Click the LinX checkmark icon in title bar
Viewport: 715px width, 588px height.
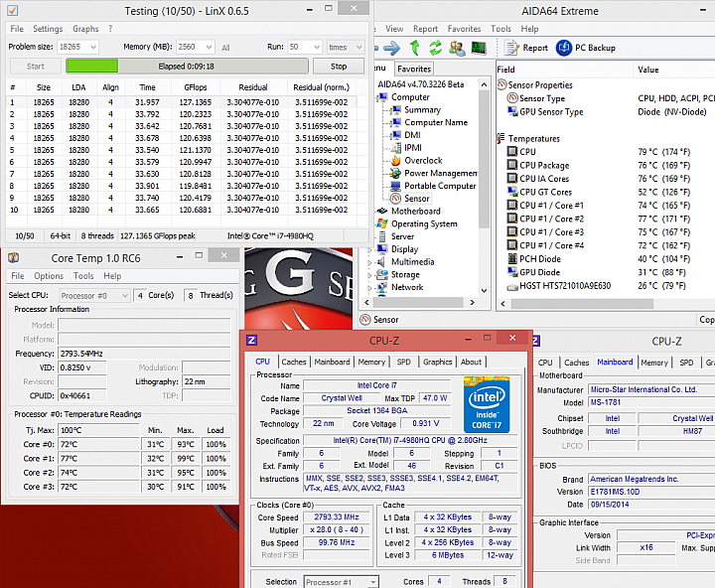click(13, 11)
